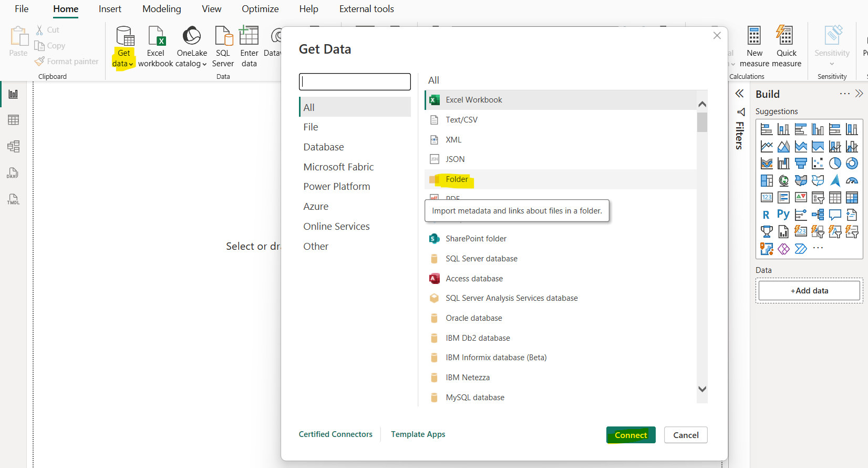Screen dimensions: 868x468
Task: Click the down arrow of connector list scrollbar
Action: tap(702, 389)
